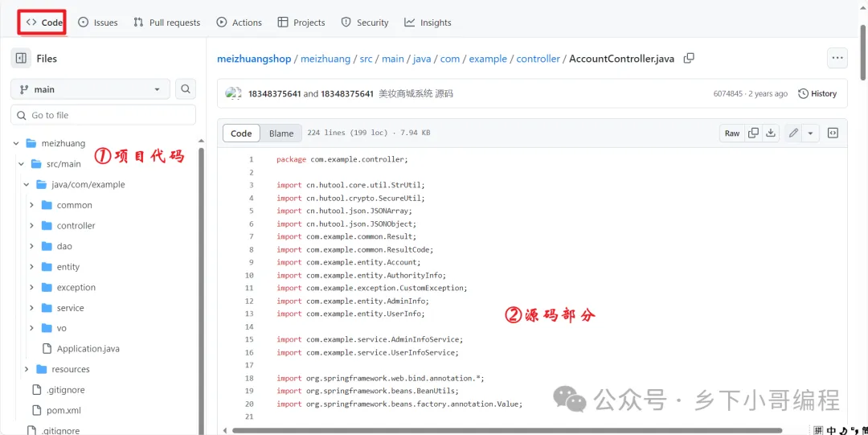The image size is (868, 435).
Task: Open pom.xml in file tree
Action: point(64,410)
